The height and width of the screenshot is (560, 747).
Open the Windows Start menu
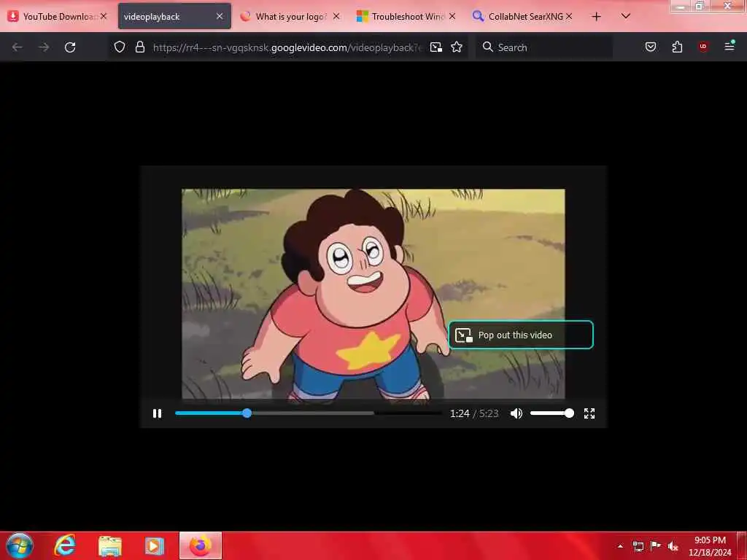[x=20, y=545]
